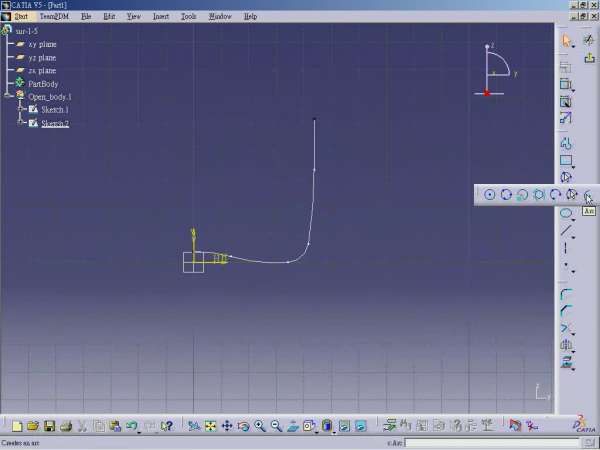The height and width of the screenshot is (450, 600).
Task: Open the Trim relimitation flyout arrow
Action: [573, 334]
